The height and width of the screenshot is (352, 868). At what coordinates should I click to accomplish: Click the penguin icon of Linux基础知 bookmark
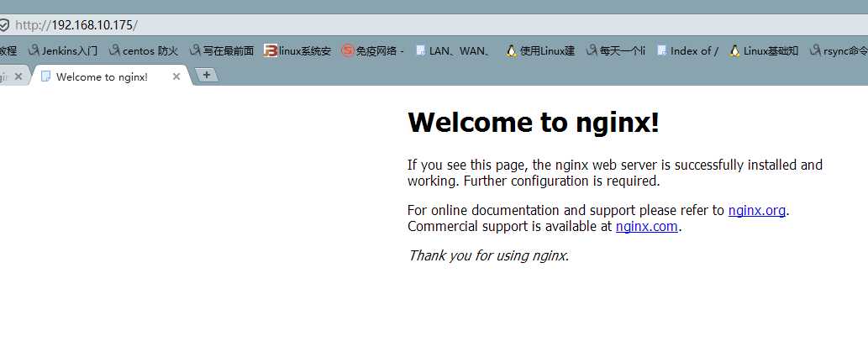tap(734, 51)
